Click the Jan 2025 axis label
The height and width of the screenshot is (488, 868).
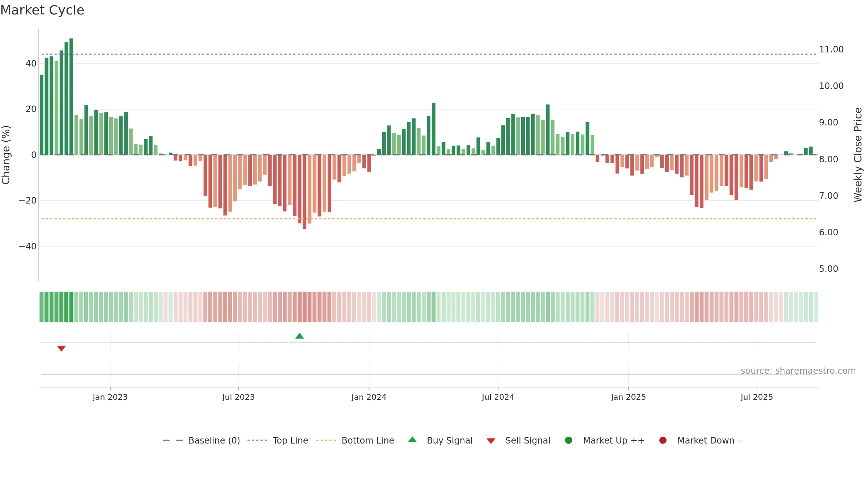point(628,397)
